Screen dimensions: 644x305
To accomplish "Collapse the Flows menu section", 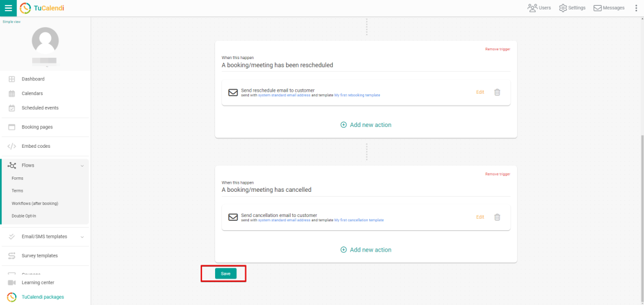I will pyautogui.click(x=82, y=165).
